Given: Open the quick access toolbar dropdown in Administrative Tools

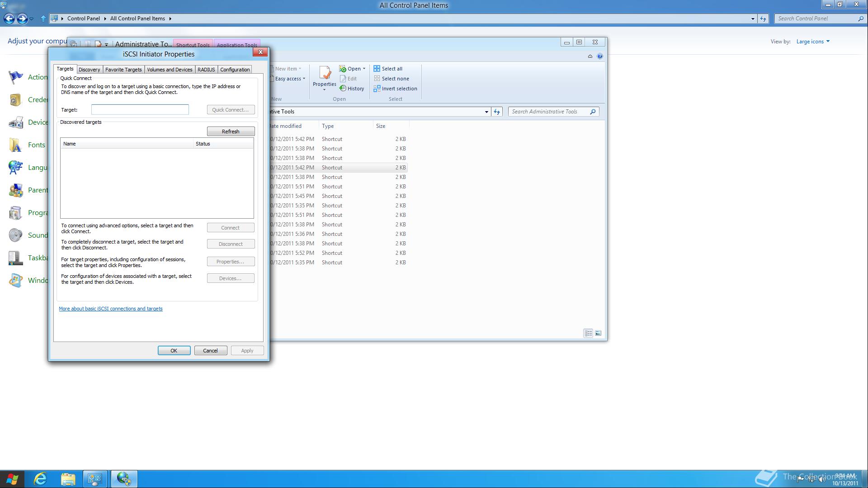Looking at the screenshot, I should [x=106, y=44].
